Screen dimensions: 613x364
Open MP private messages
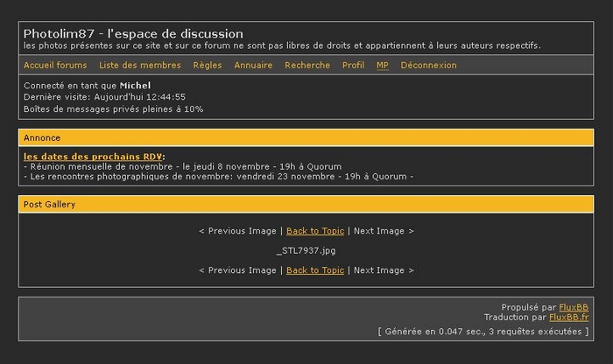383,66
